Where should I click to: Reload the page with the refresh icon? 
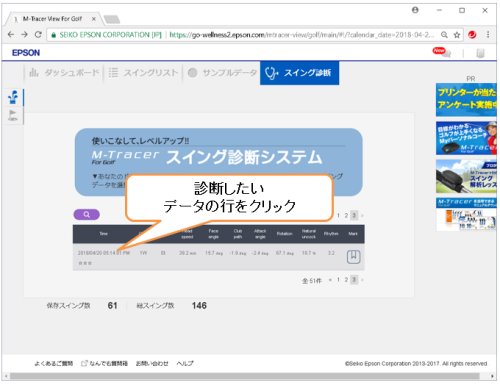38,35
